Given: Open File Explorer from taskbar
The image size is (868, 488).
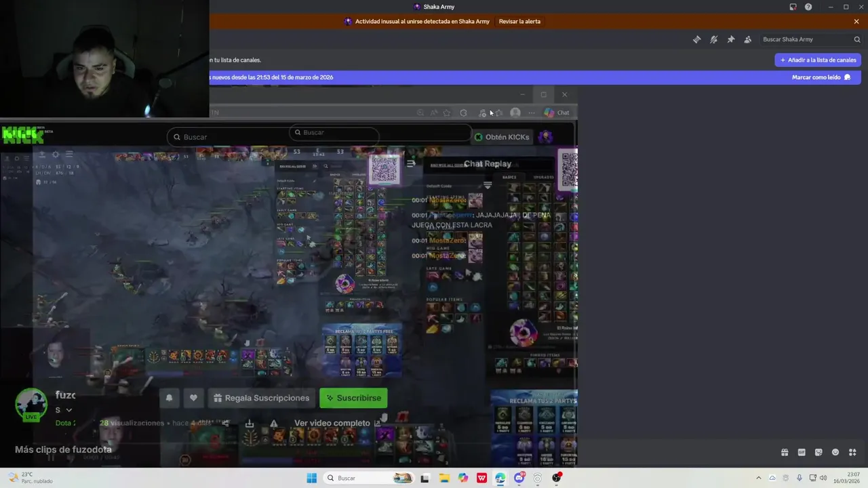Looking at the screenshot, I should pos(444,478).
